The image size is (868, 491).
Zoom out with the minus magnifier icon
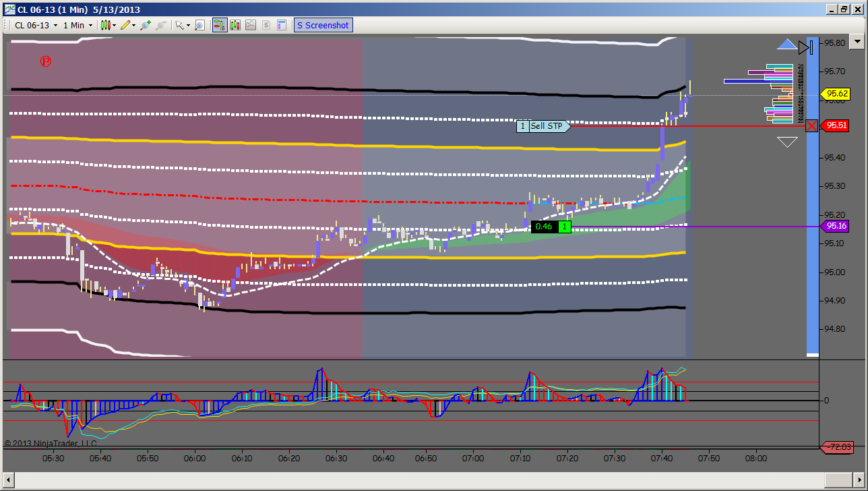click(x=161, y=25)
